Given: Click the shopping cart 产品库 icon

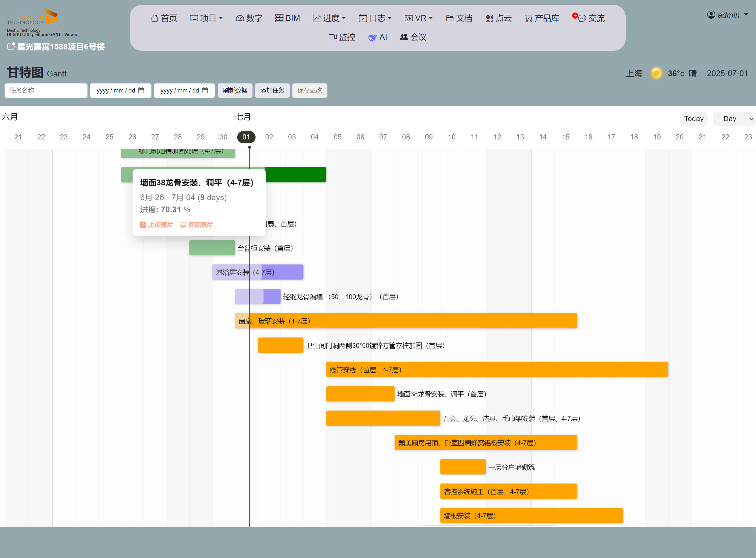Looking at the screenshot, I should tap(528, 18).
